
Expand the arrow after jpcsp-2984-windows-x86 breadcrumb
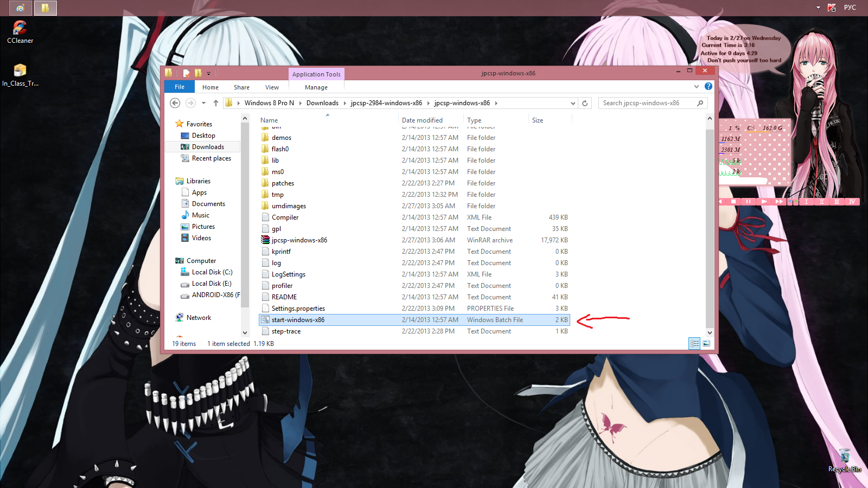428,103
